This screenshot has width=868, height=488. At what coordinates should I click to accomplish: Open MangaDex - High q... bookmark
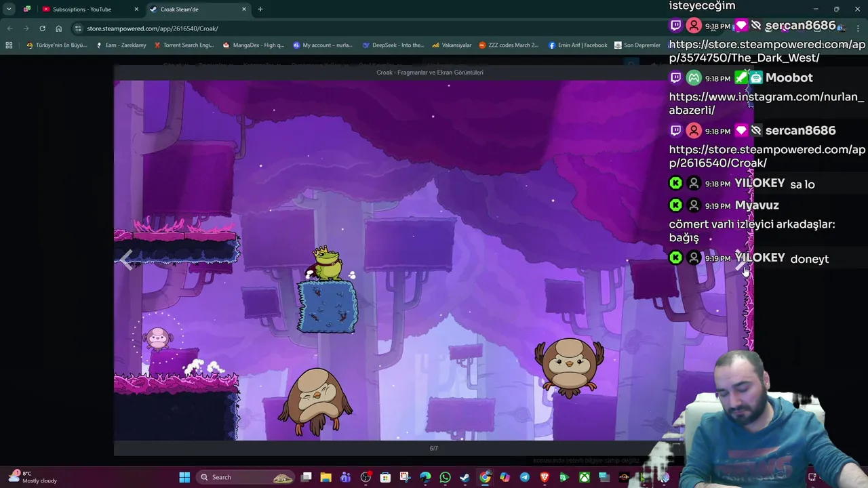[x=254, y=45]
